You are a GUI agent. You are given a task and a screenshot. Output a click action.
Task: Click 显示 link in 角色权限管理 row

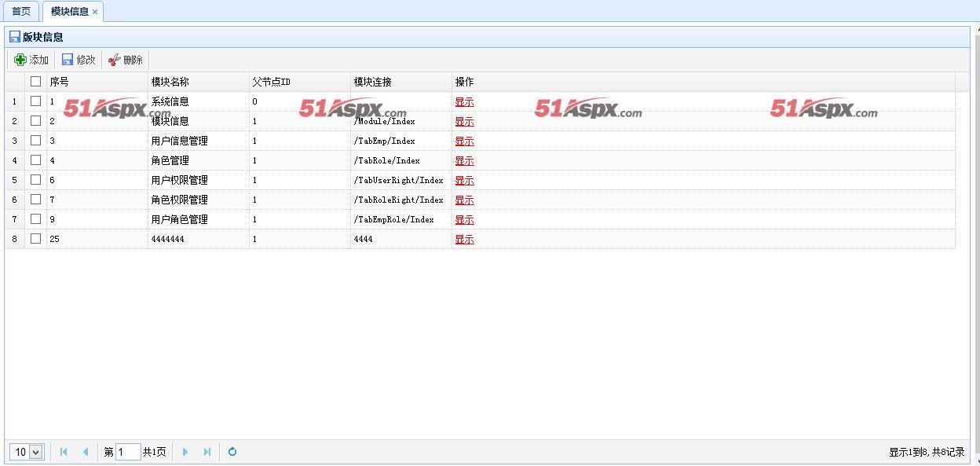464,200
